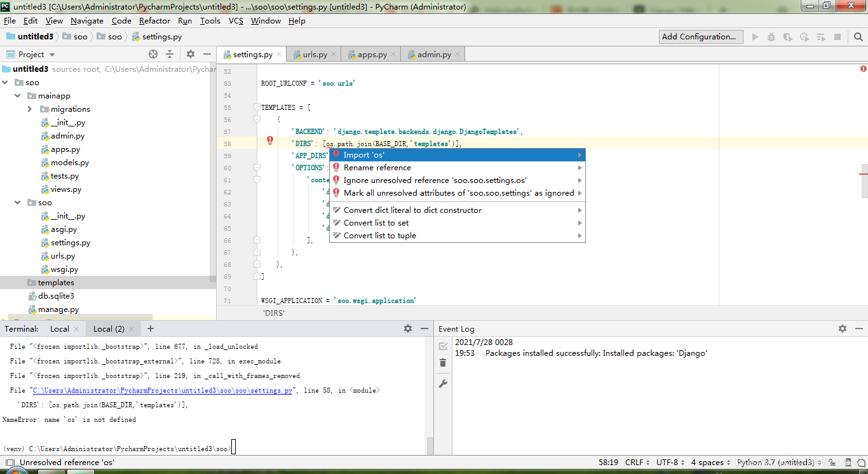The image size is (868, 474).
Task: Close the Local (2) terminal tab
Action: pyautogui.click(x=132, y=329)
